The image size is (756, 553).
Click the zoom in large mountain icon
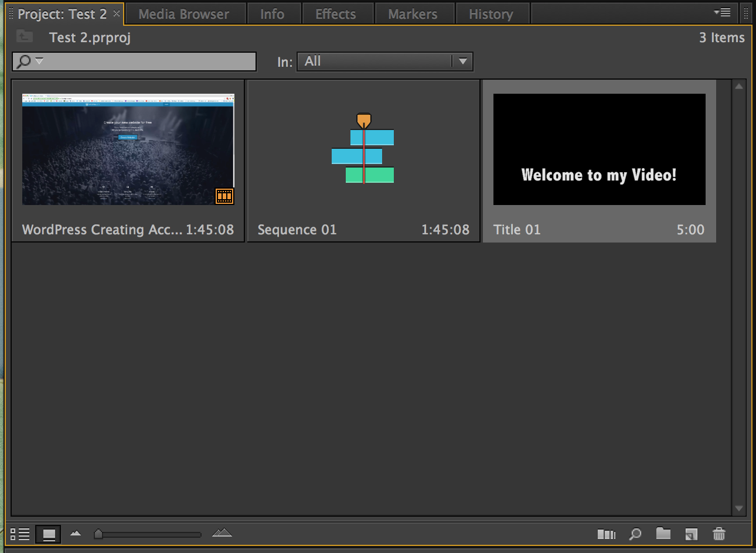222,533
